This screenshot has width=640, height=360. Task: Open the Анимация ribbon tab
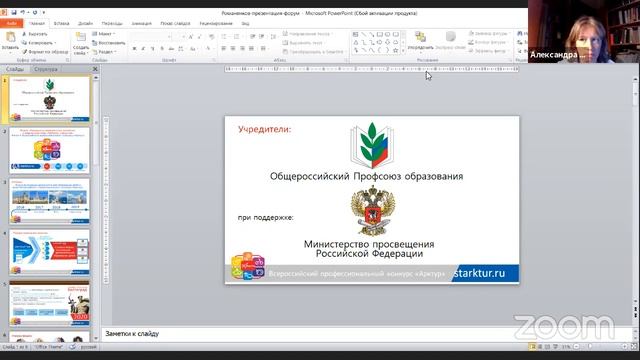142,23
